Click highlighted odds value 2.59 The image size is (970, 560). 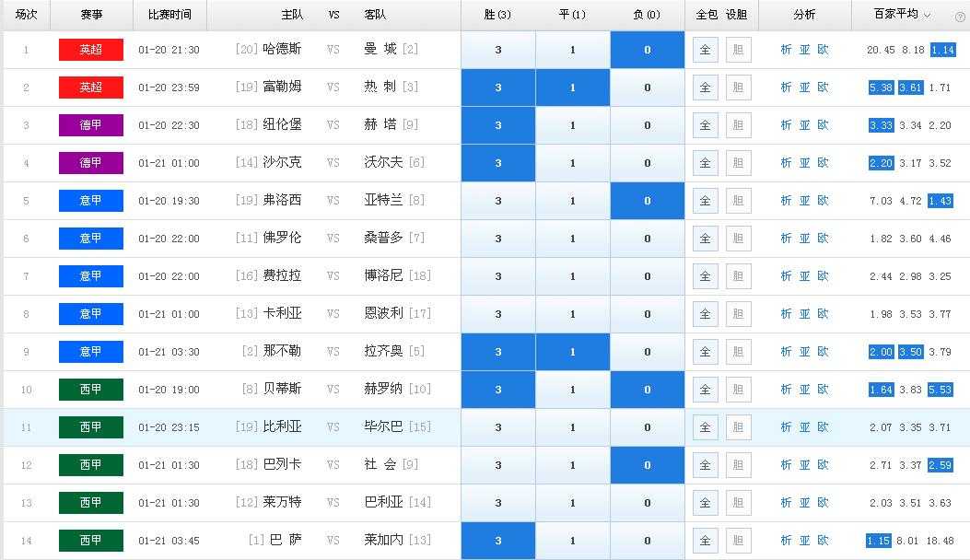(940, 465)
